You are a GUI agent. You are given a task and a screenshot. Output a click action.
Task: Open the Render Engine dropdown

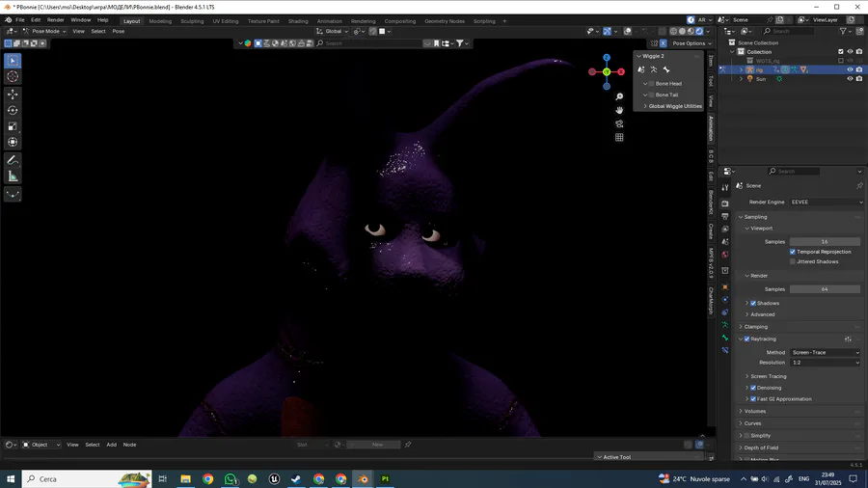pos(826,202)
